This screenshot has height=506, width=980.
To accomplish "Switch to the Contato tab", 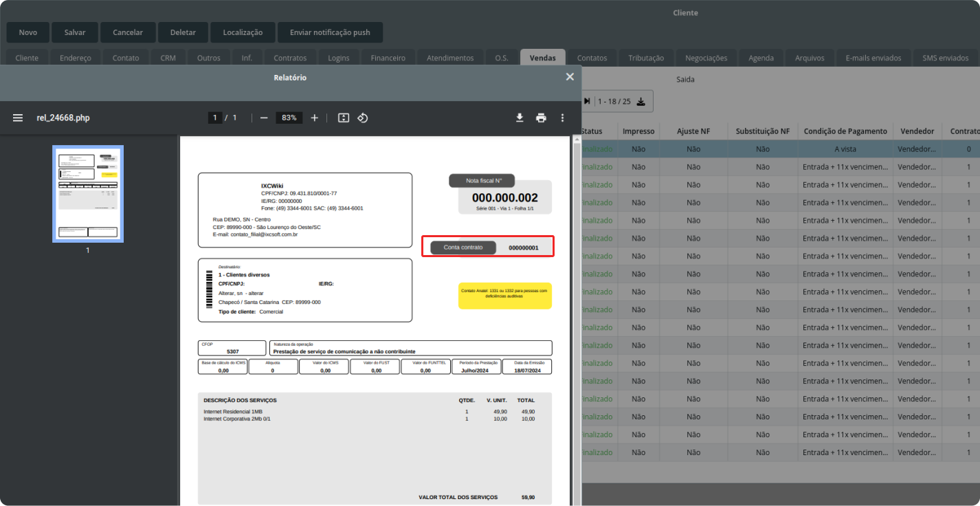I will pyautogui.click(x=126, y=58).
